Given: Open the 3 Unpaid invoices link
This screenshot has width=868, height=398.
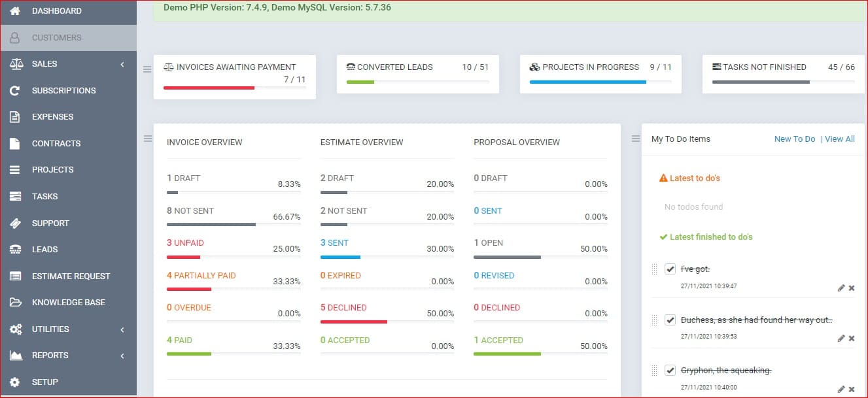Looking at the screenshot, I should pyautogui.click(x=185, y=243).
